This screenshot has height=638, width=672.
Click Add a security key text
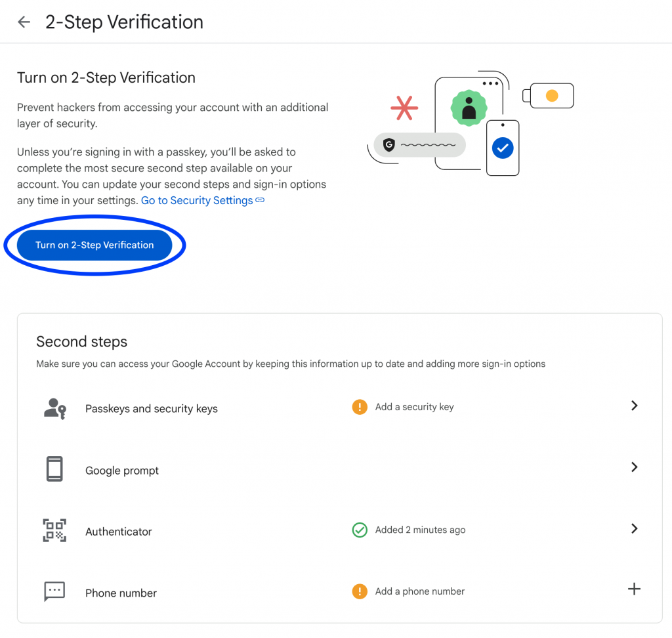click(x=415, y=406)
